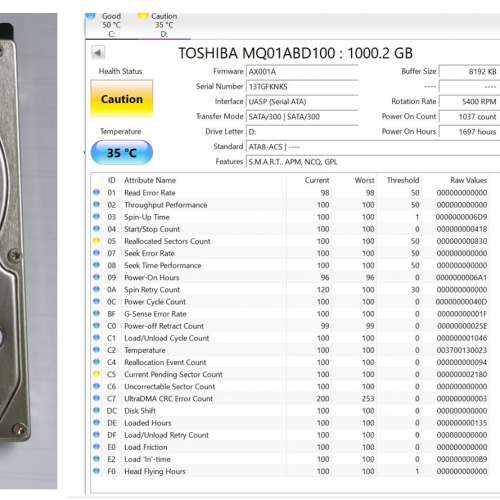
Task: Click the Rotation Rate value 5400 RPM
Action: (x=469, y=102)
